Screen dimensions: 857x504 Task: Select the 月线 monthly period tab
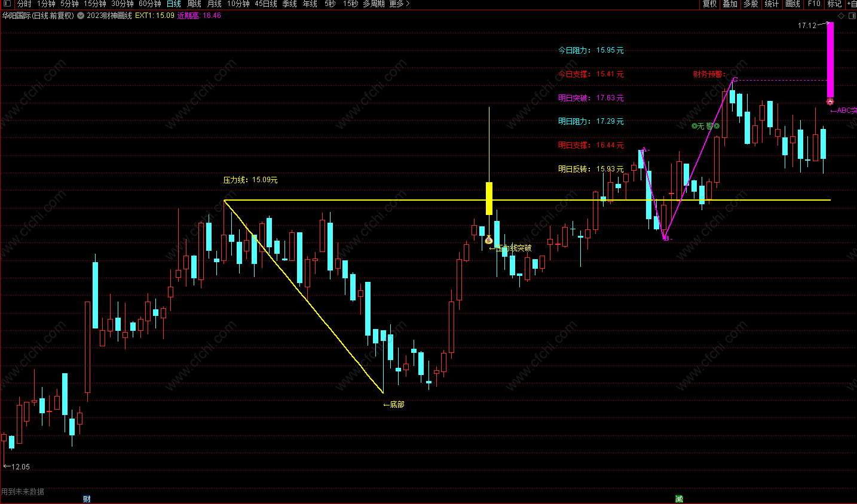pos(215,4)
